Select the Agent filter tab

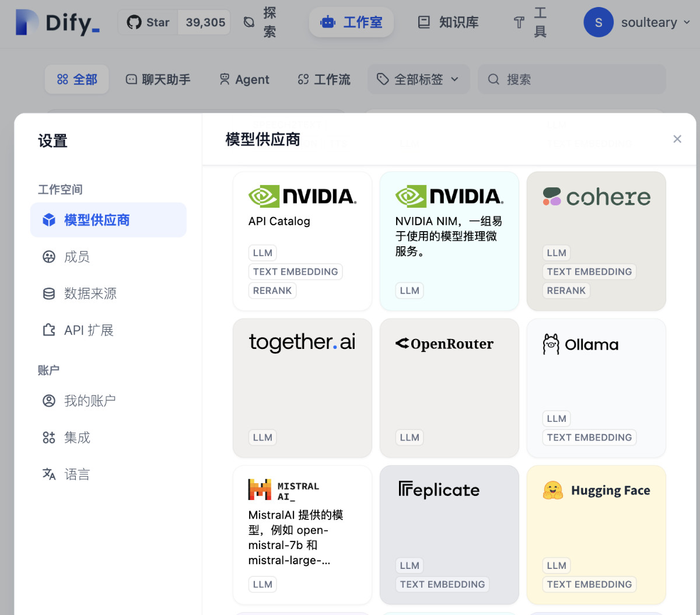pyautogui.click(x=244, y=79)
